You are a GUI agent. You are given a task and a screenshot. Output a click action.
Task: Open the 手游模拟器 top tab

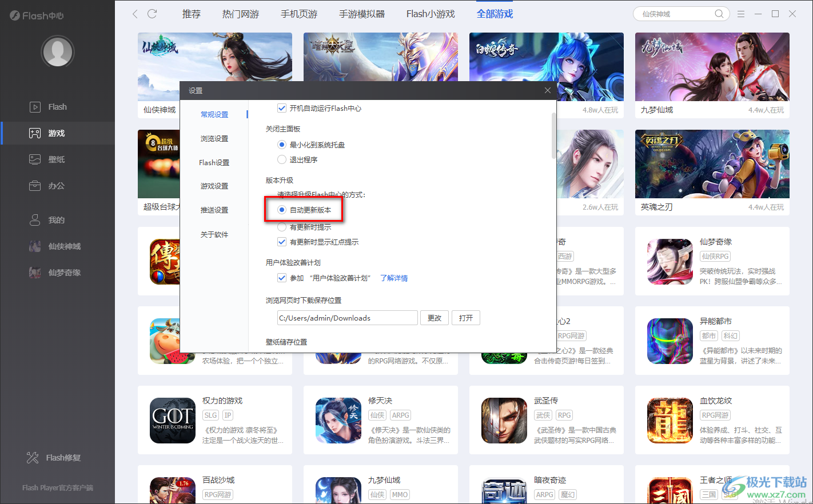click(362, 14)
